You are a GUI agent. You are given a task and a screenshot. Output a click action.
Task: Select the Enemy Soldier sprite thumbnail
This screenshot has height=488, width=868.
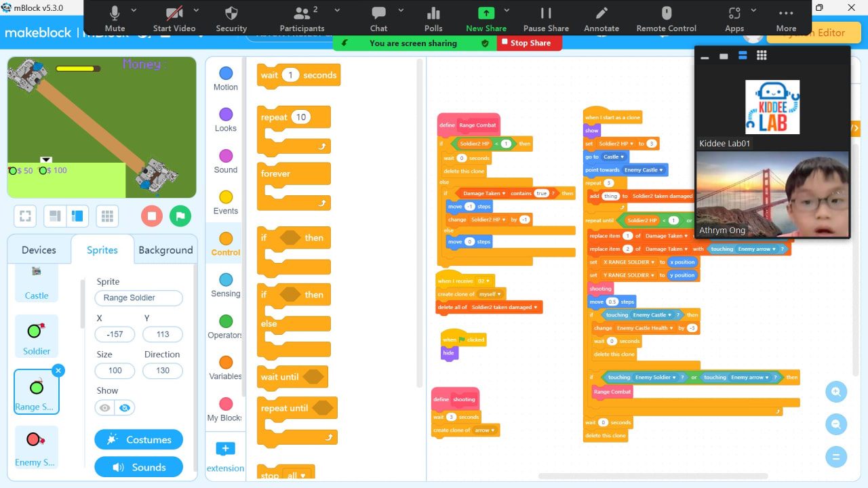click(36, 447)
